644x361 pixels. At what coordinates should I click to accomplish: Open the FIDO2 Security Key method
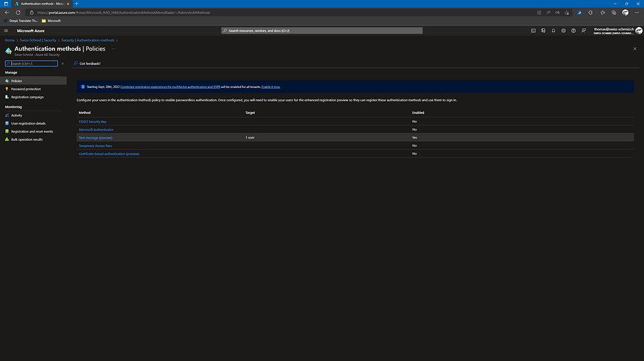(x=93, y=122)
